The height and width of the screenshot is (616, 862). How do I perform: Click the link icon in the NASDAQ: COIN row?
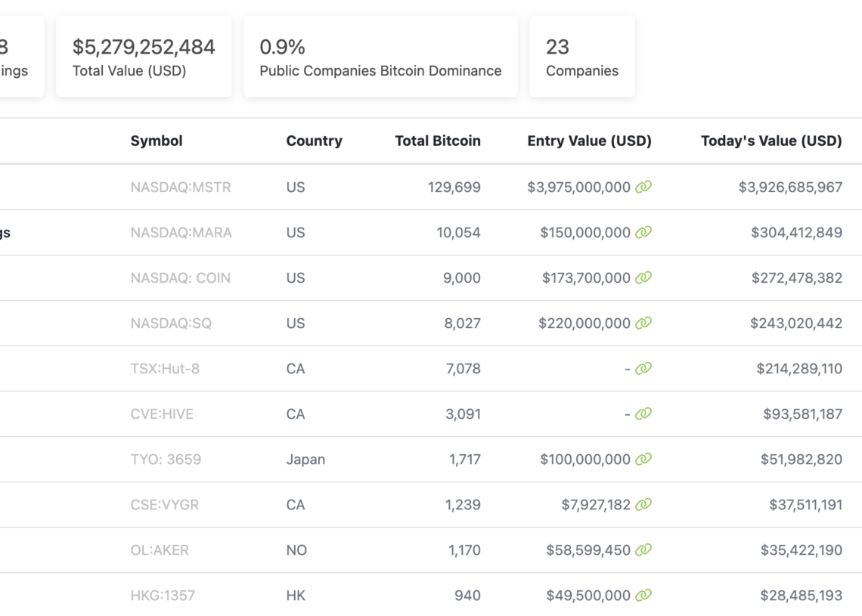[643, 277]
